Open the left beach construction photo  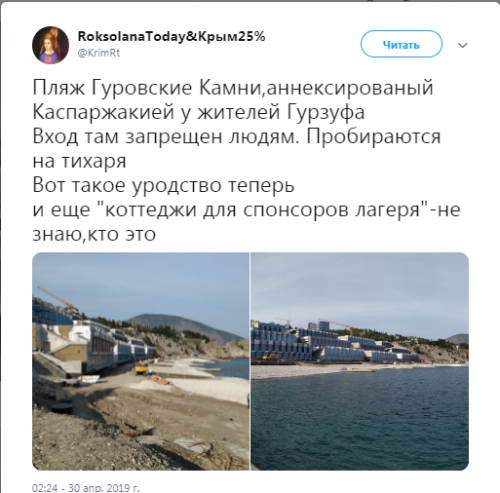pos(141,361)
